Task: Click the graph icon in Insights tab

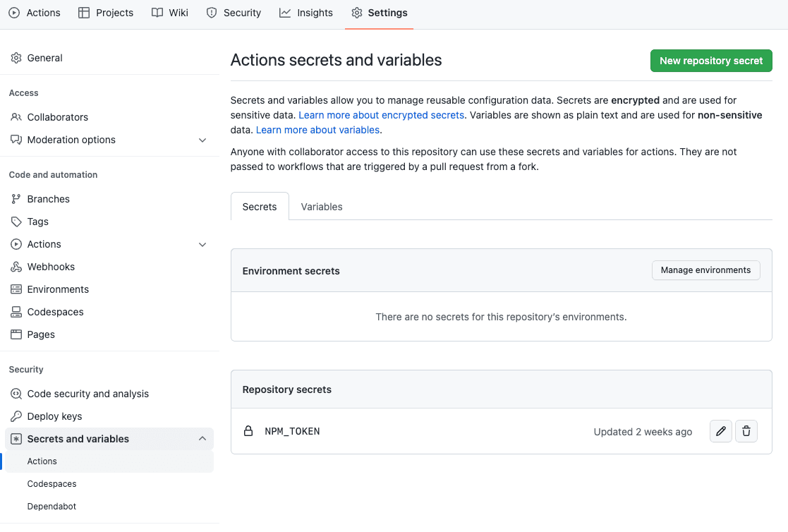Action: [x=285, y=13]
